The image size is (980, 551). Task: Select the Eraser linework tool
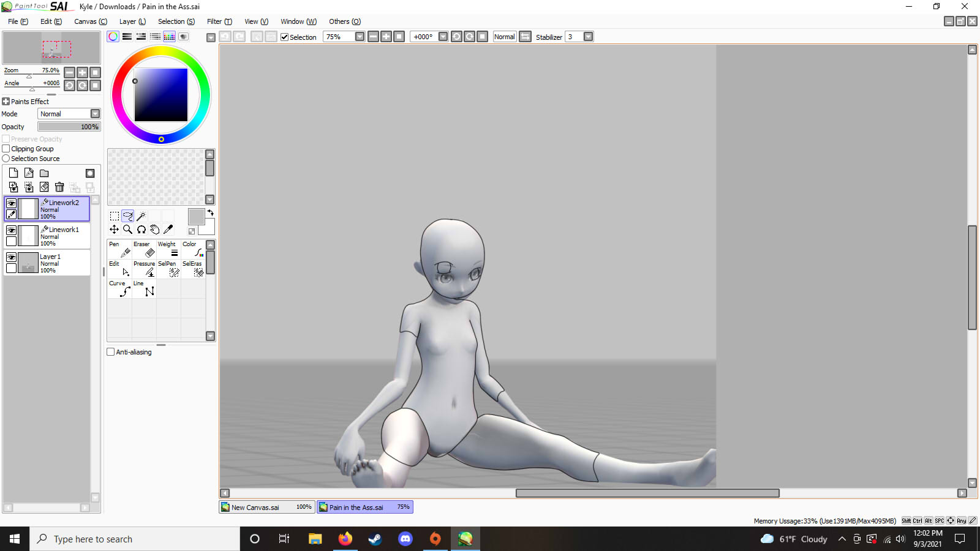144,249
